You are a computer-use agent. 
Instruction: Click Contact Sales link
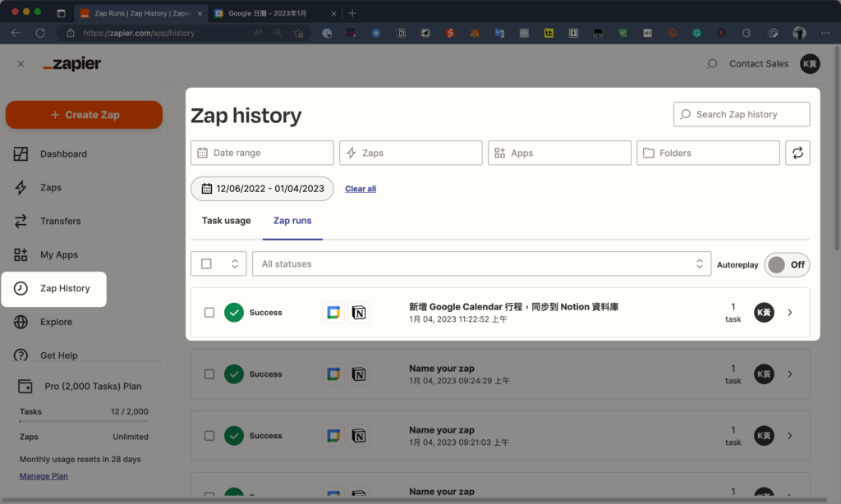(x=758, y=64)
